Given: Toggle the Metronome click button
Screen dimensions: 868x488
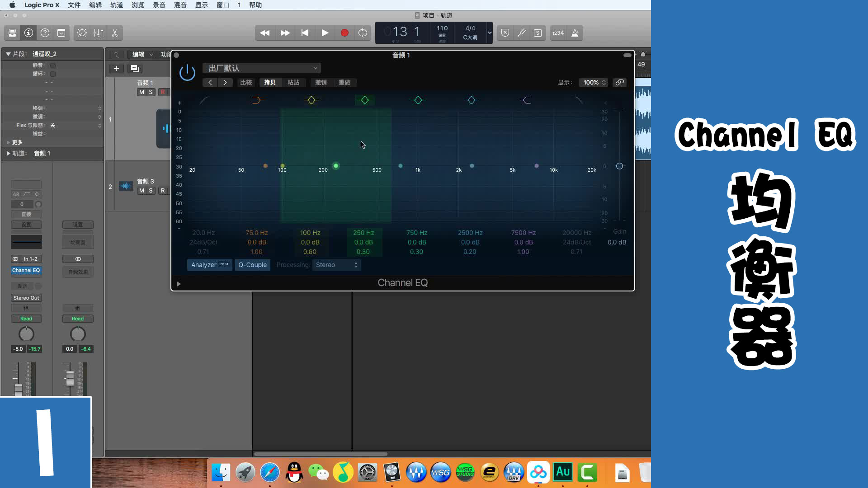Looking at the screenshot, I should click(x=575, y=33).
